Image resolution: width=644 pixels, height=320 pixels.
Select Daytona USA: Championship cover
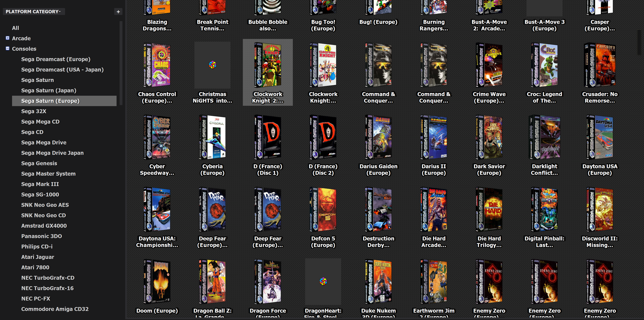(157, 209)
